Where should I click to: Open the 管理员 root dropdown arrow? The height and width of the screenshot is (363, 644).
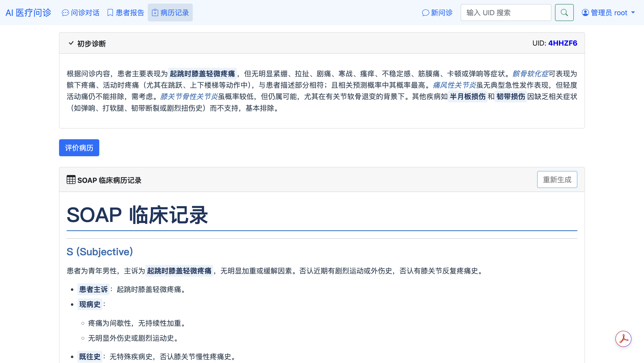(x=633, y=13)
